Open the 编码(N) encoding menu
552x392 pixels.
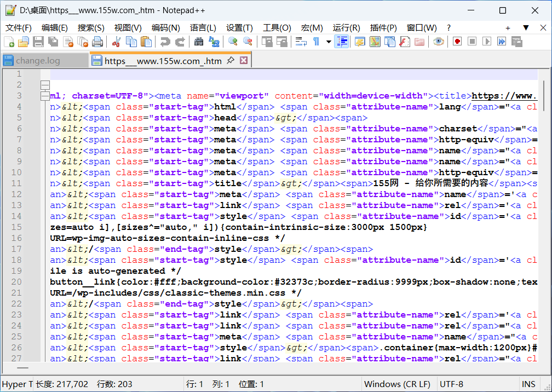(x=165, y=28)
